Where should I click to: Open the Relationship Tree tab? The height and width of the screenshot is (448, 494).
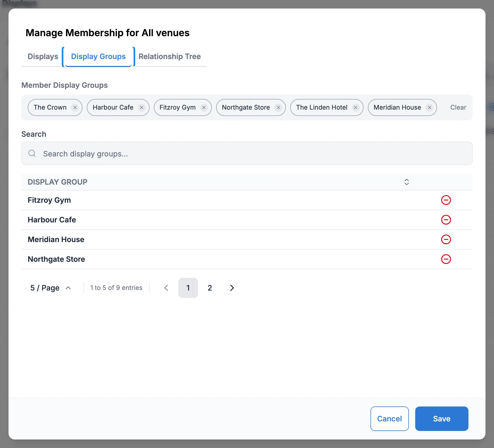[170, 56]
